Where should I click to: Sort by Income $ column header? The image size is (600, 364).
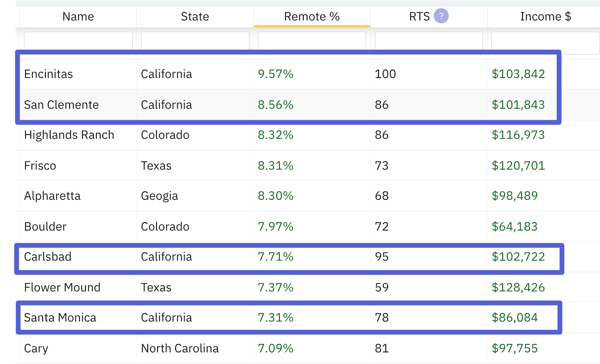545,16
